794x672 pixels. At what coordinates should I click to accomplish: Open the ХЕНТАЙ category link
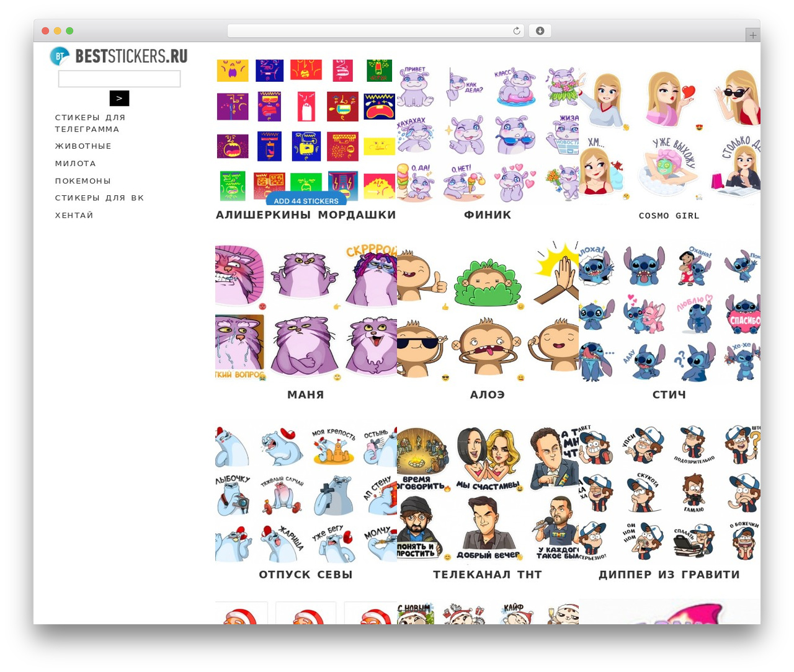click(x=74, y=215)
